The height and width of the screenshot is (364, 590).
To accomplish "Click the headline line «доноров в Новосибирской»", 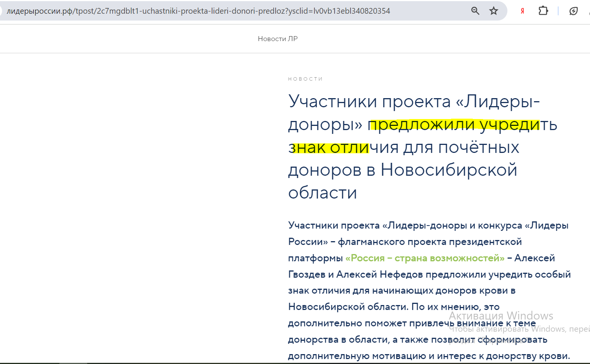I will click(403, 170).
